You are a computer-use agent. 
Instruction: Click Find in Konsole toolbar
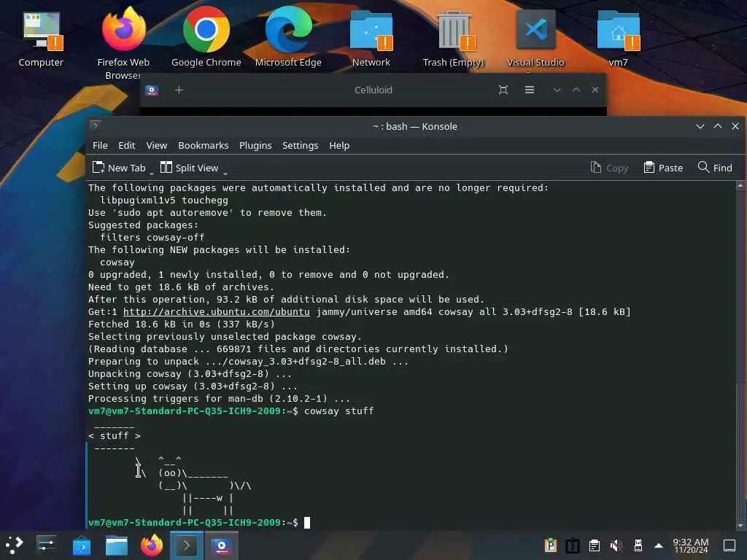coord(715,168)
